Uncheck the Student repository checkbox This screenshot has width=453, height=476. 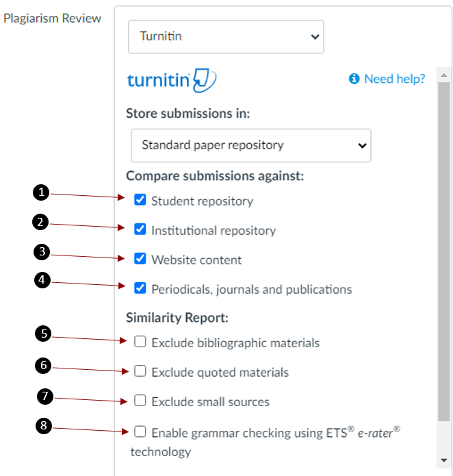click(x=140, y=200)
